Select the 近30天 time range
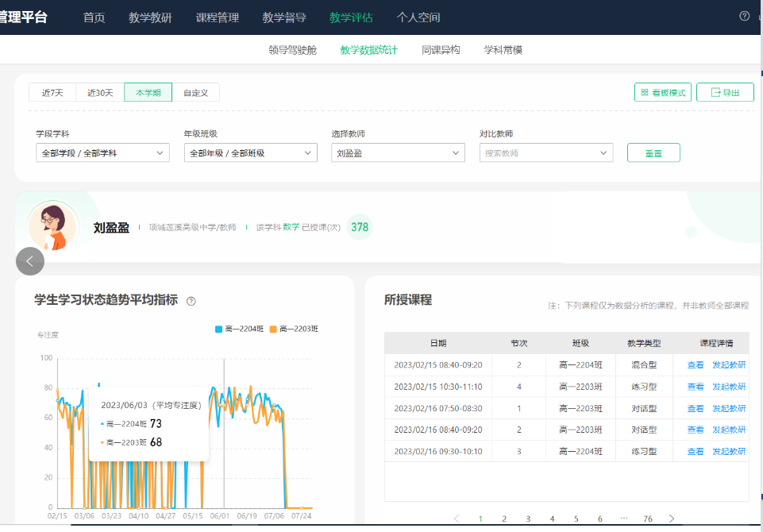Image resolution: width=763 pixels, height=532 pixels. [100, 93]
